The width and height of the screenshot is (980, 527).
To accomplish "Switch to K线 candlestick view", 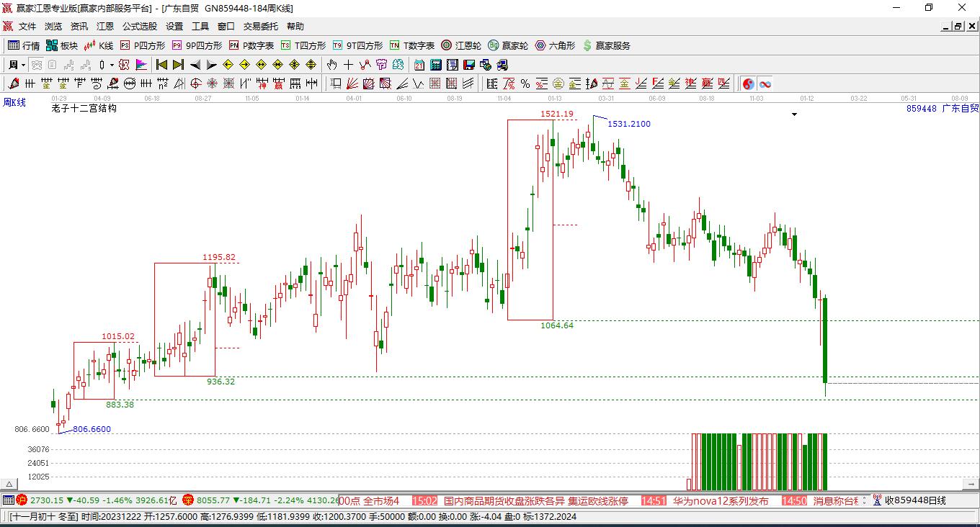I will pos(99,45).
